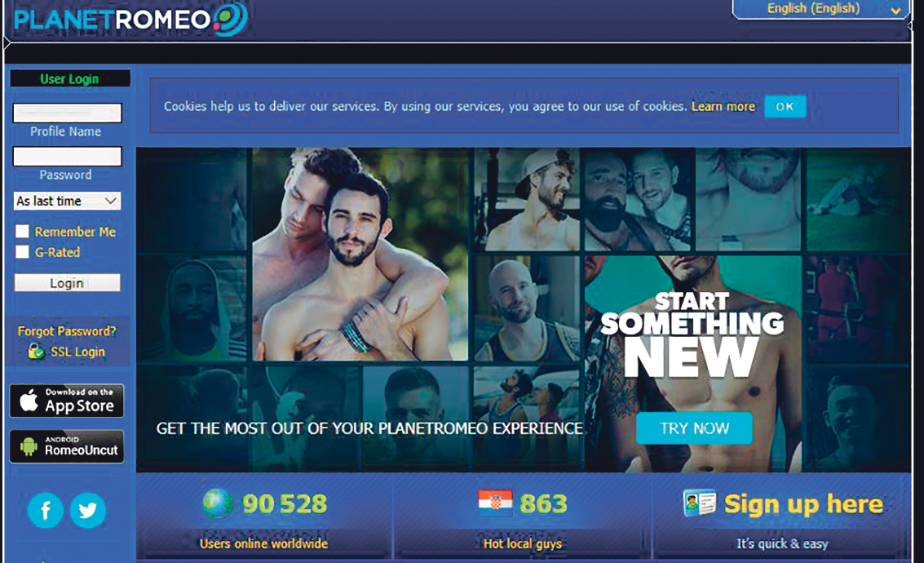Viewport: 924px width, 563px height.
Task: Click the ID card sign-up icon
Action: click(x=700, y=503)
